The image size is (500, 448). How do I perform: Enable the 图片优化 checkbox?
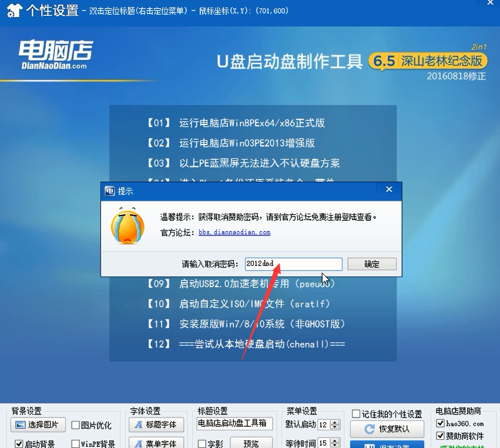[76, 425]
